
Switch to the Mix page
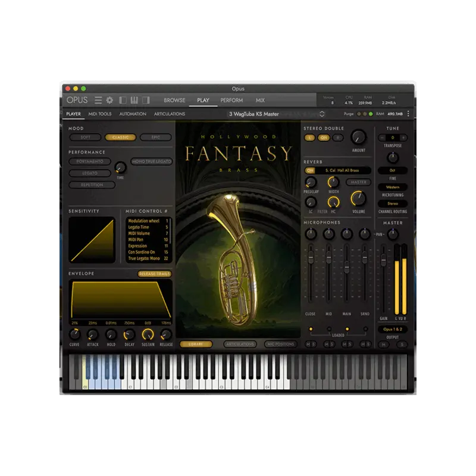pos(260,100)
